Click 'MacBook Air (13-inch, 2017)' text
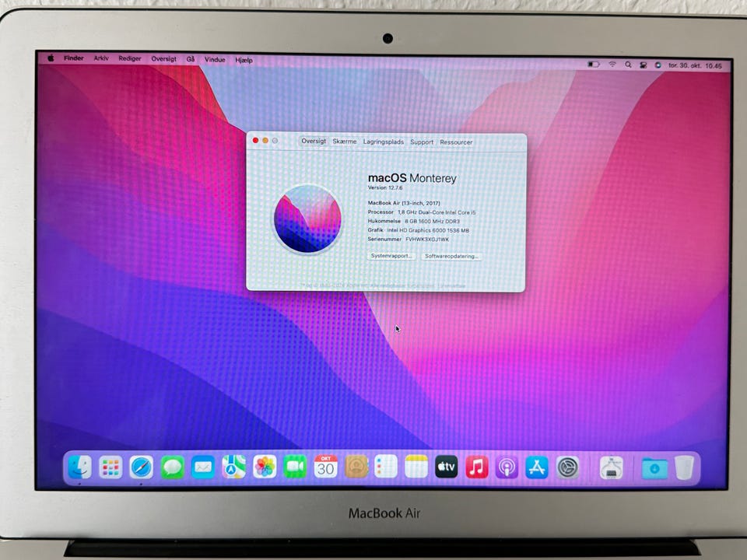The image size is (747, 560). (x=404, y=203)
